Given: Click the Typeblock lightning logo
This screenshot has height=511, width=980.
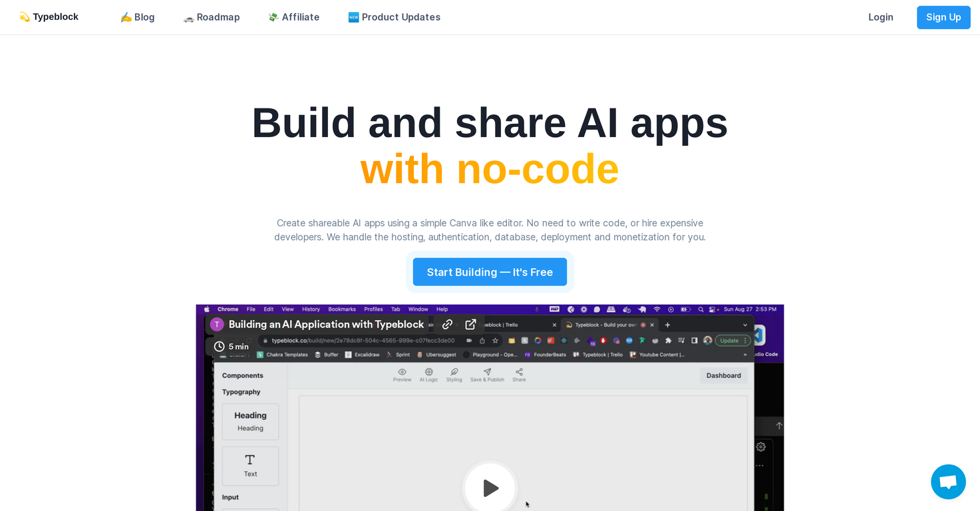Looking at the screenshot, I should 24,17.
